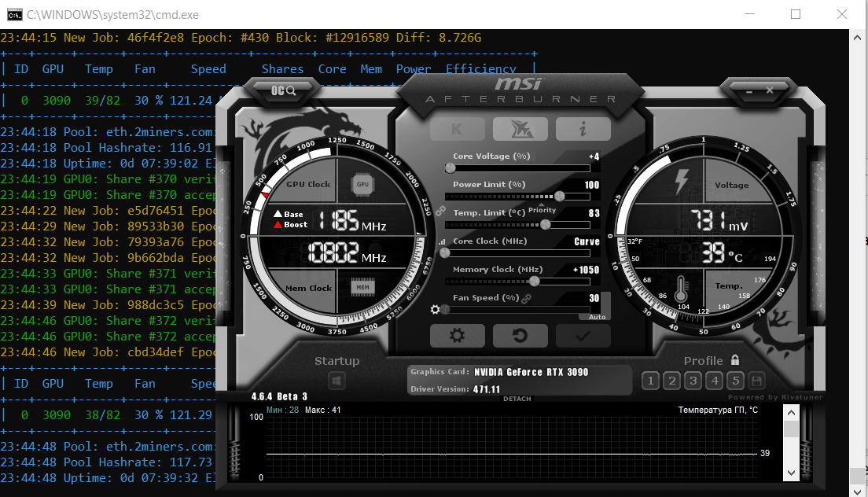Open the cmd.exe window system menu icon
The image size is (868, 497).
14,14
